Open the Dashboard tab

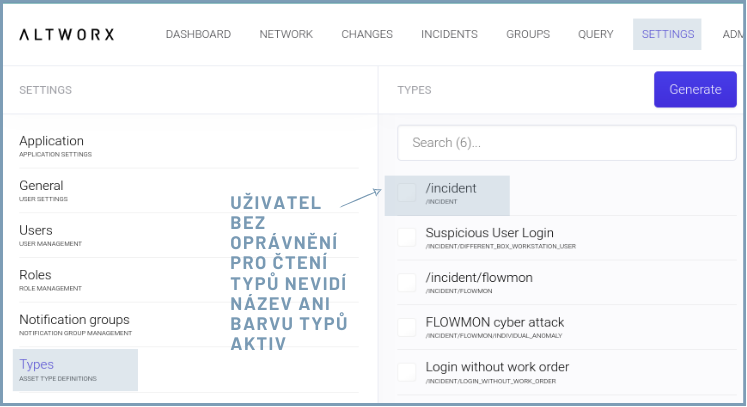pos(198,34)
